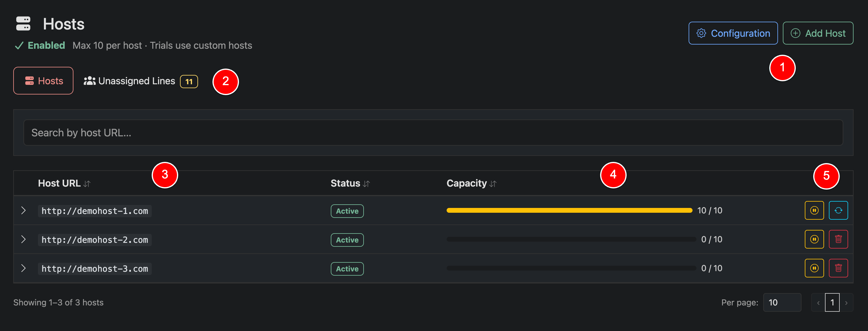
Task: Click the empty capacity bar for demohost-2.com
Action: (571, 240)
